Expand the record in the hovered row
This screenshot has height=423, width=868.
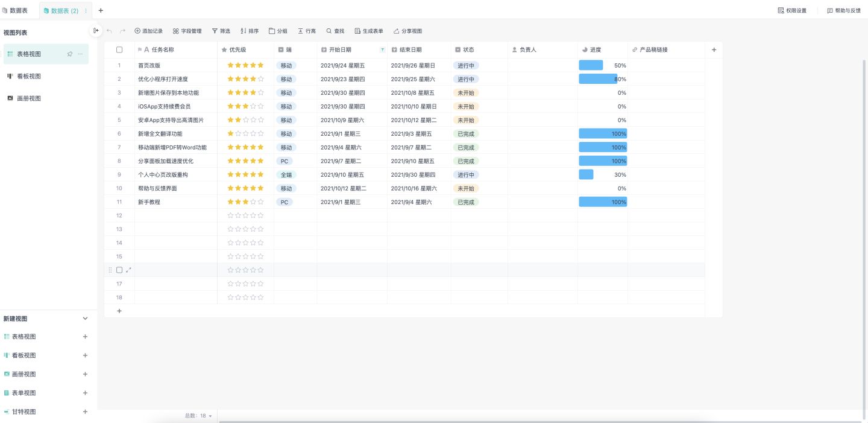tap(128, 270)
